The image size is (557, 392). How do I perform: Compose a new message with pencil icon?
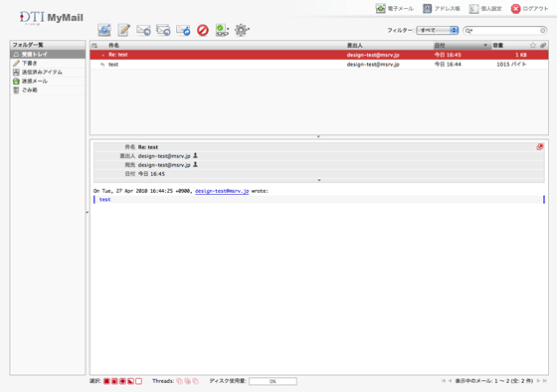pos(123,30)
